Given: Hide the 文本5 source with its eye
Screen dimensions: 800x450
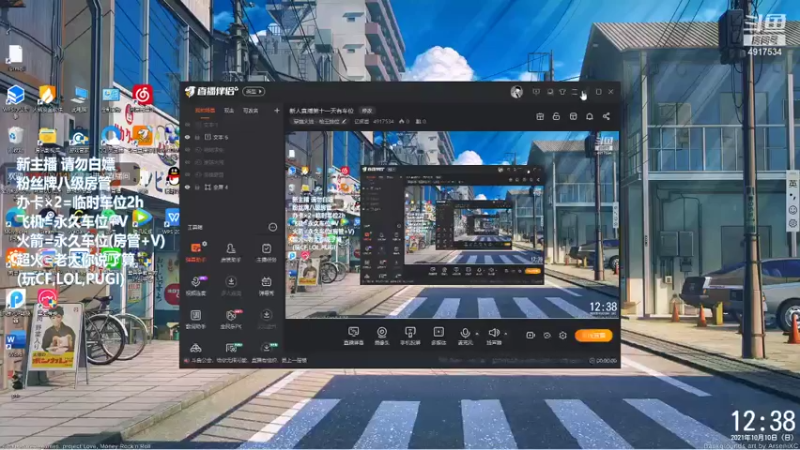Looking at the screenshot, I should point(188,137).
